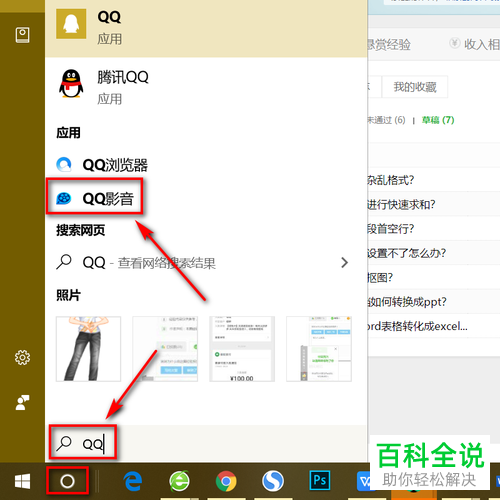Screen dimensions: 500x500
Task: Open article ending with 如何转换成ppt?
Action: tap(407, 302)
